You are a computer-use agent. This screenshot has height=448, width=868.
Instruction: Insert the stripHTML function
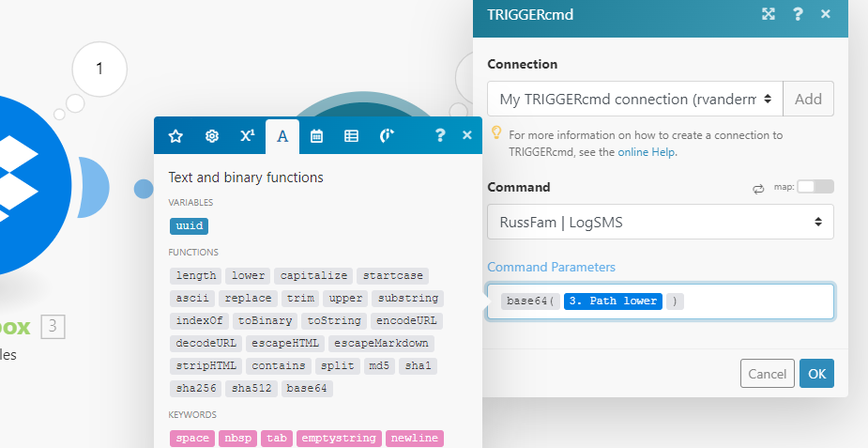pos(206,366)
